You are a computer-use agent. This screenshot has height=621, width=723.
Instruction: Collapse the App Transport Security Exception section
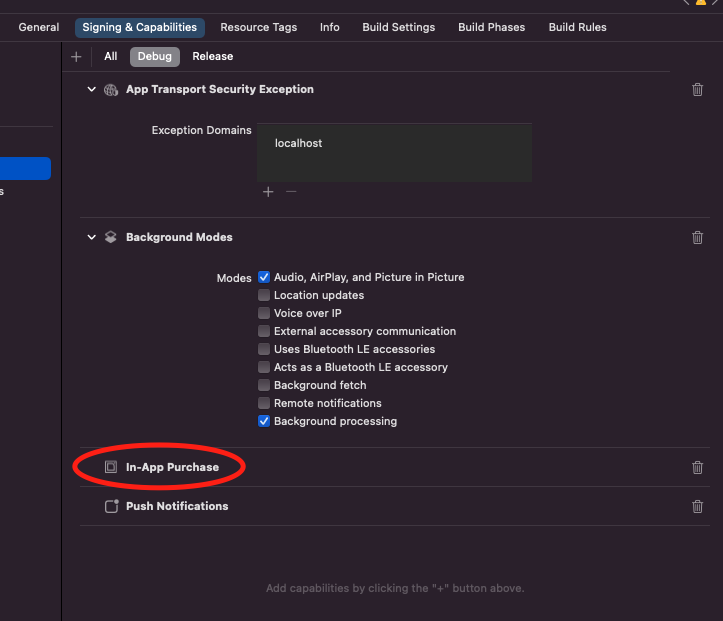[92, 89]
